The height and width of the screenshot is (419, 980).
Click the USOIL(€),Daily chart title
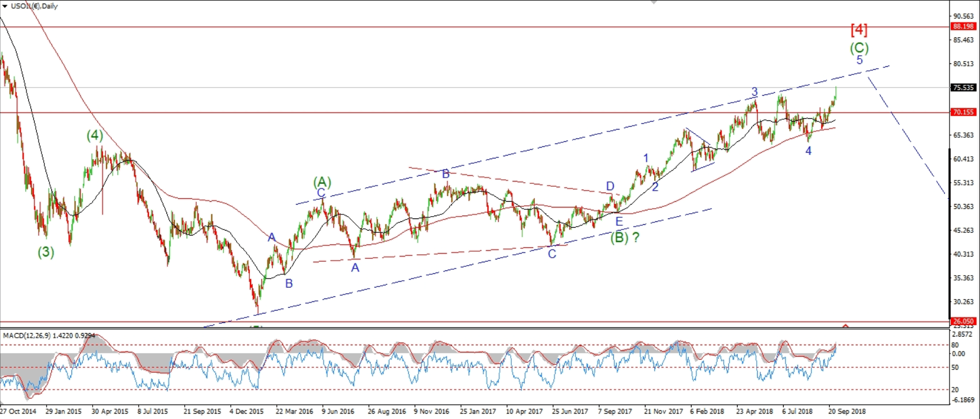(x=35, y=6)
